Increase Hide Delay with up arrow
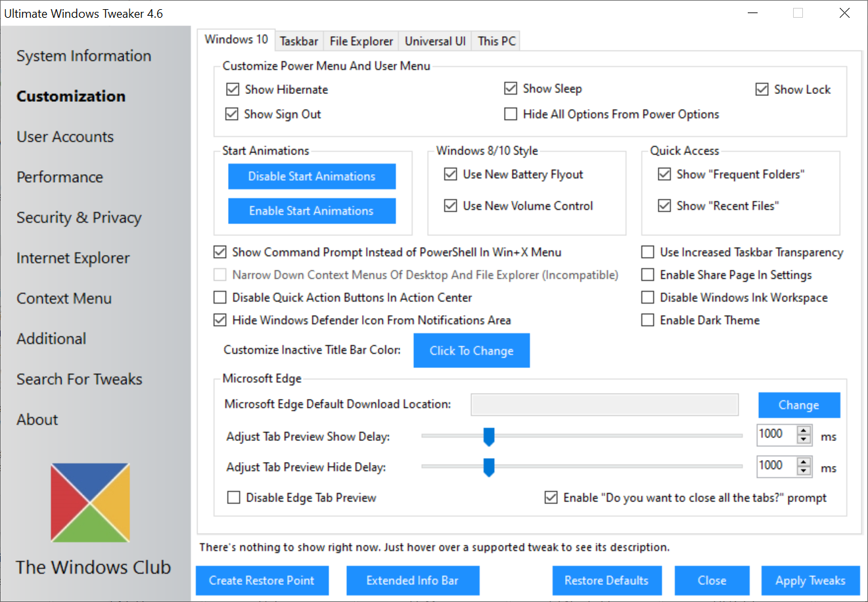 click(x=804, y=462)
